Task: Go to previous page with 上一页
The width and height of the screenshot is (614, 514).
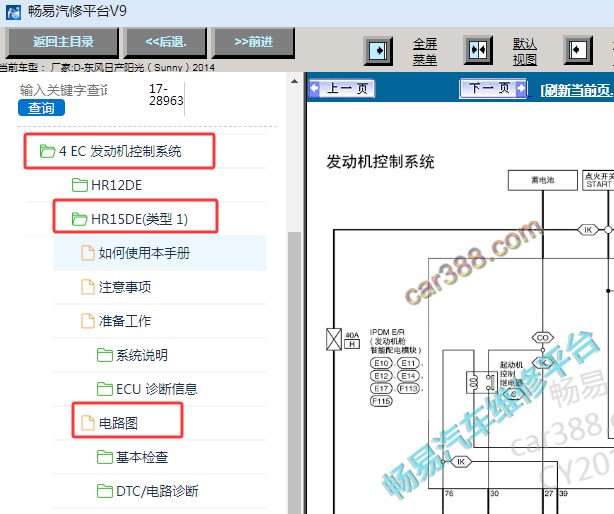Action: click(x=341, y=88)
